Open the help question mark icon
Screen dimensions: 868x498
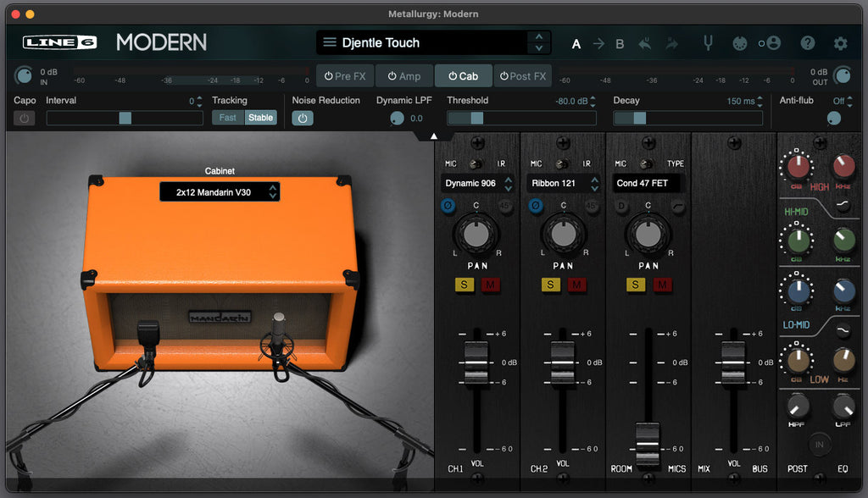807,42
